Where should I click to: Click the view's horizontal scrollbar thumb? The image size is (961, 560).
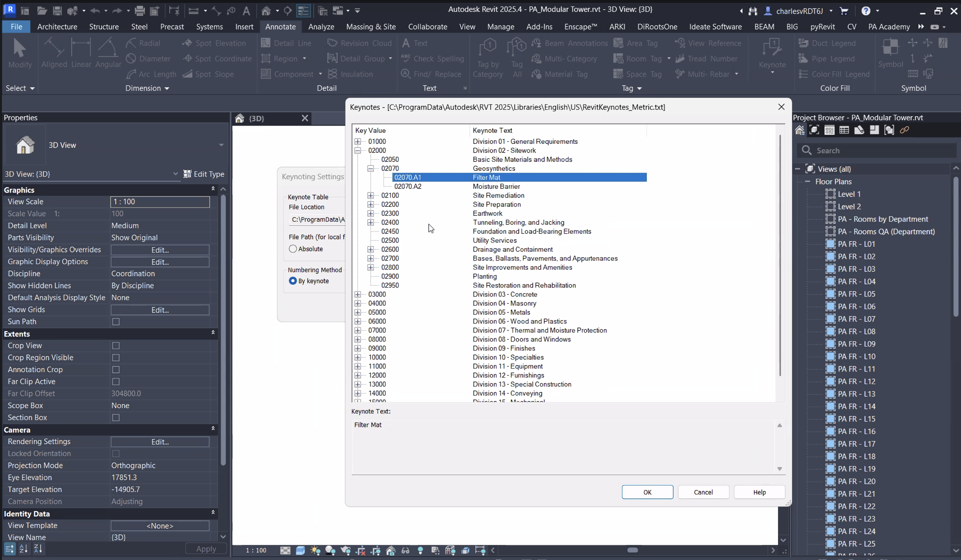click(x=632, y=551)
